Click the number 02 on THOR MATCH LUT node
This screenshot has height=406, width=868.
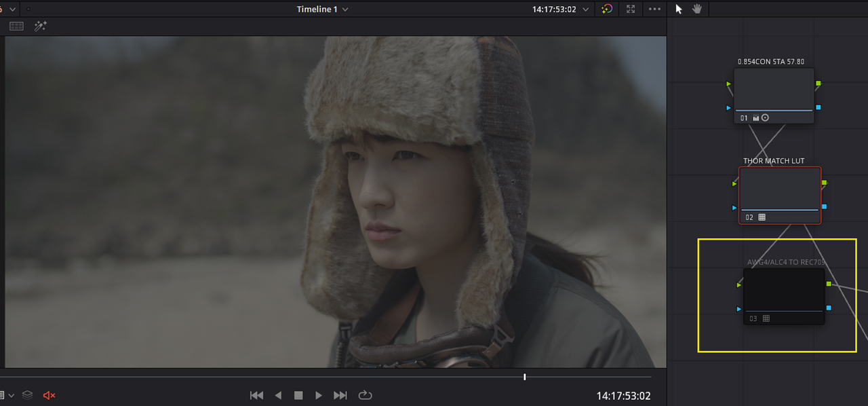click(x=749, y=217)
